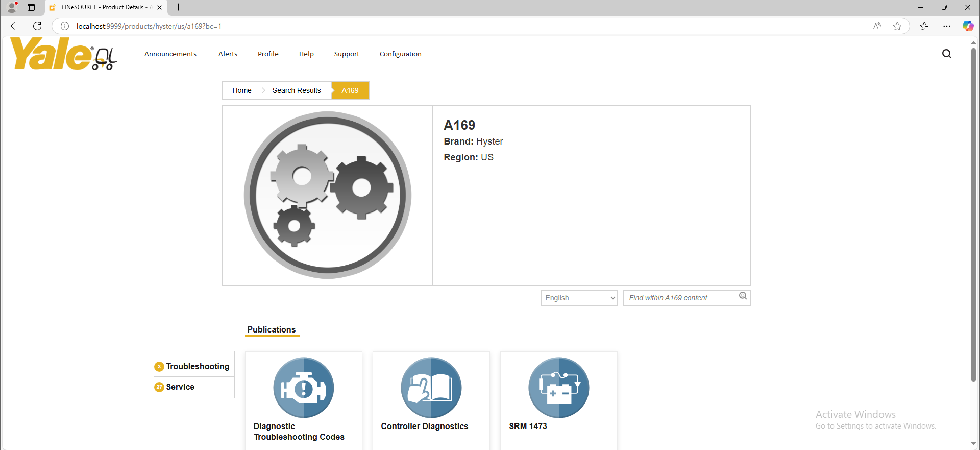The image size is (980, 450).
Task: Select Service category
Action: coord(180,387)
